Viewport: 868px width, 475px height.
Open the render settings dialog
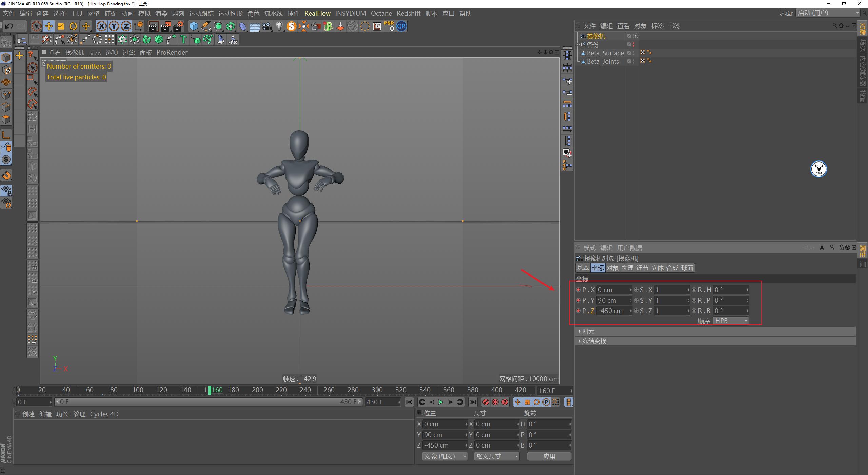(x=179, y=26)
